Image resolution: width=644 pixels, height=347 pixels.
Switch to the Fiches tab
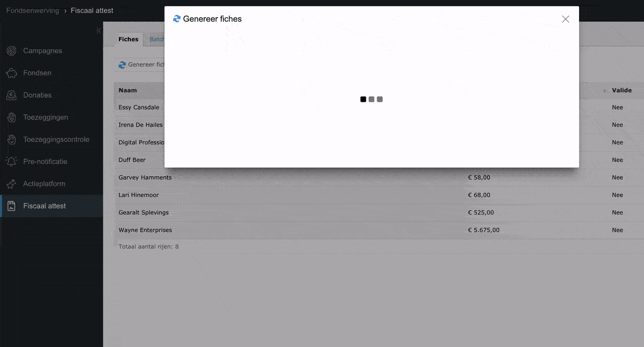tap(128, 39)
